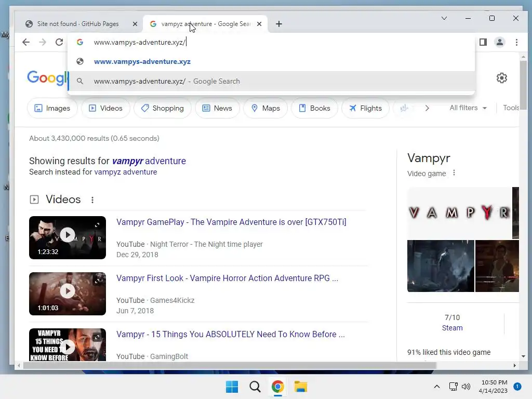532x399 pixels.
Task: Choose www.vampys-adventure.xyz URL suggestion
Action: 271,61
